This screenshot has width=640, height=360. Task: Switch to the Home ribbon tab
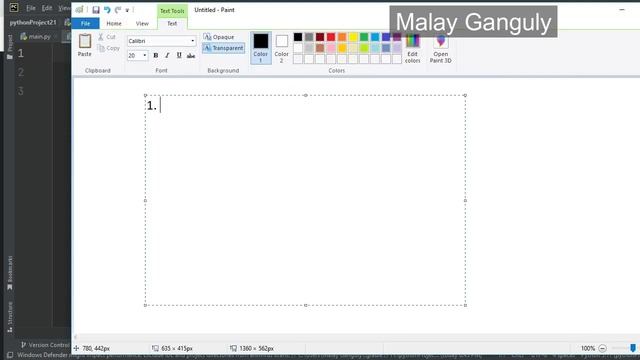(x=114, y=24)
